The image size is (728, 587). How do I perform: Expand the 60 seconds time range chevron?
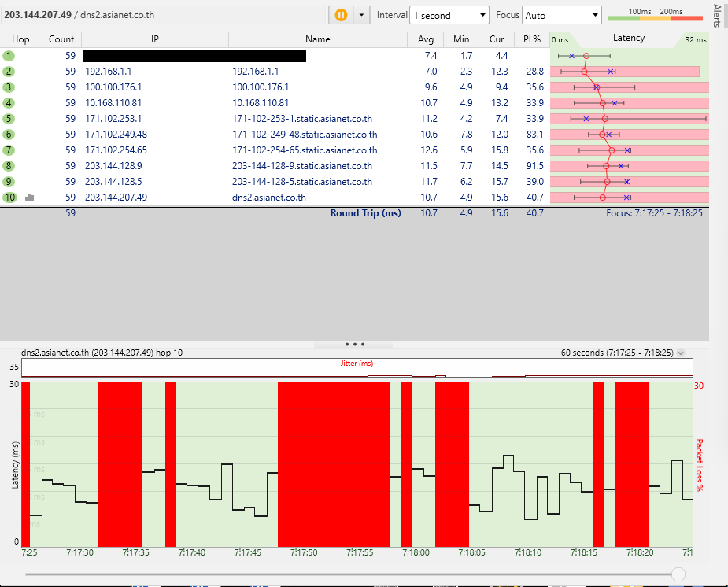(681, 353)
